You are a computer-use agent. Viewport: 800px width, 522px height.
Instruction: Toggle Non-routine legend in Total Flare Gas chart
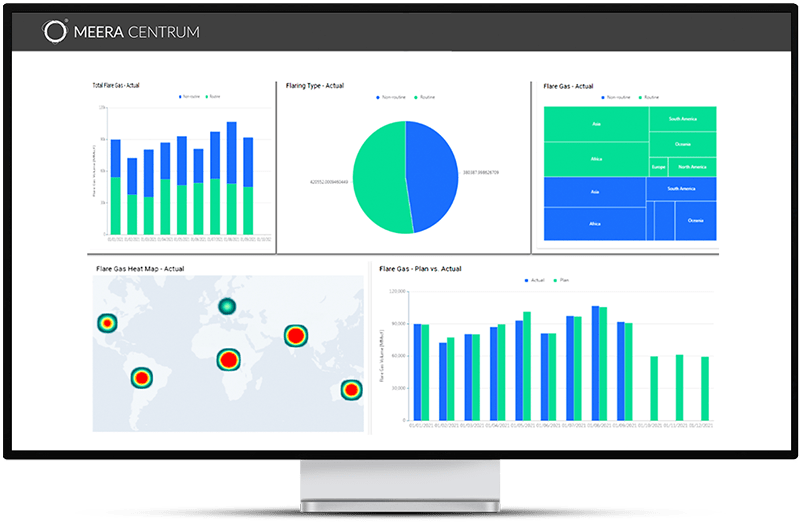pyautogui.click(x=190, y=97)
